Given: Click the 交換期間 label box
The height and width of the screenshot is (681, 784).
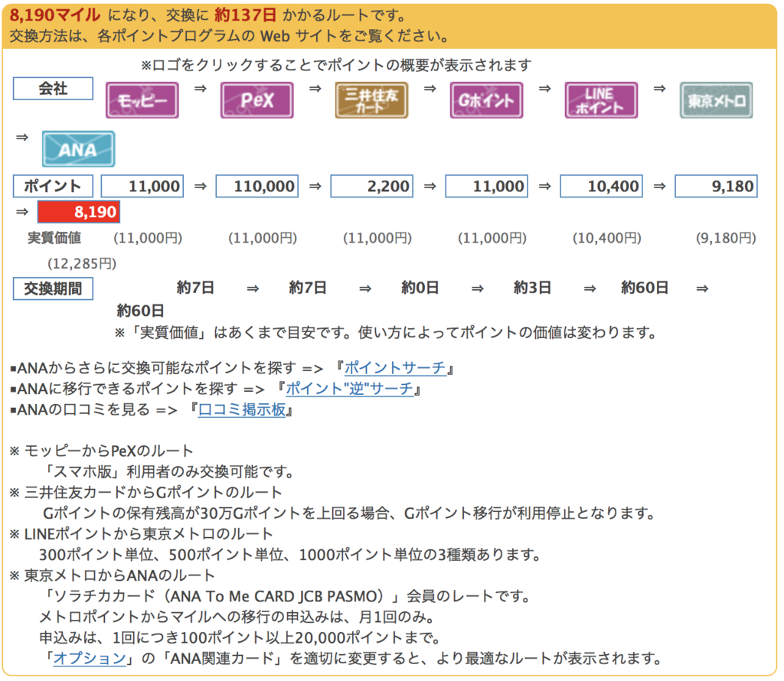Looking at the screenshot, I should [x=53, y=288].
